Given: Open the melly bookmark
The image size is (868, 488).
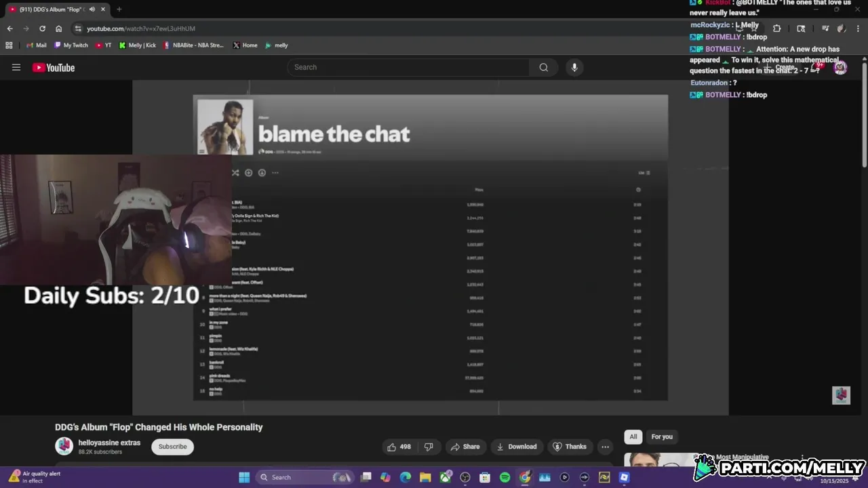Looking at the screenshot, I should click(277, 45).
